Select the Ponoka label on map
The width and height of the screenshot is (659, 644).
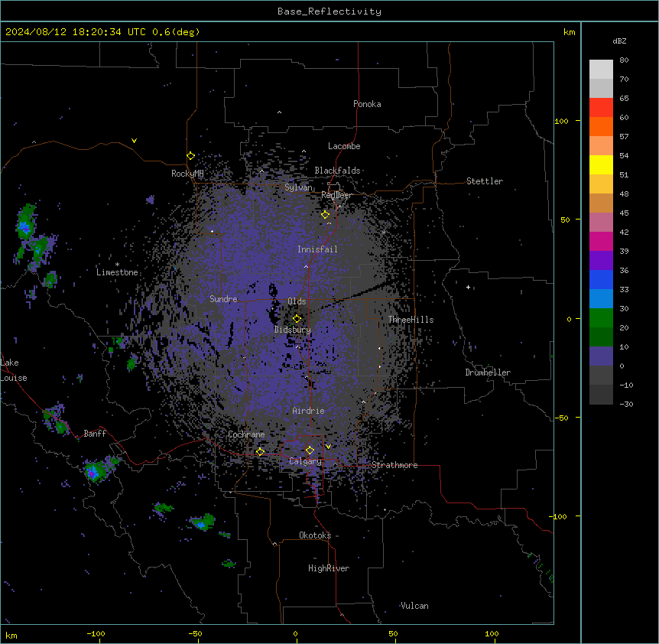tap(367, 104)
